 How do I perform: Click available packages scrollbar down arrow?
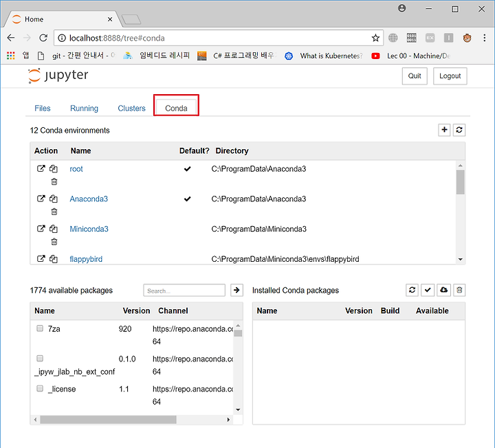point(238,410)
